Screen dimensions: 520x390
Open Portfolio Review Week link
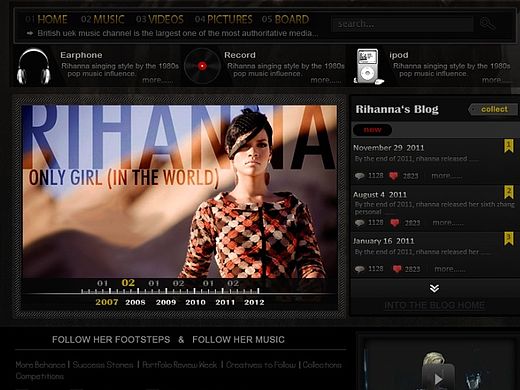[x=180, y=365]
